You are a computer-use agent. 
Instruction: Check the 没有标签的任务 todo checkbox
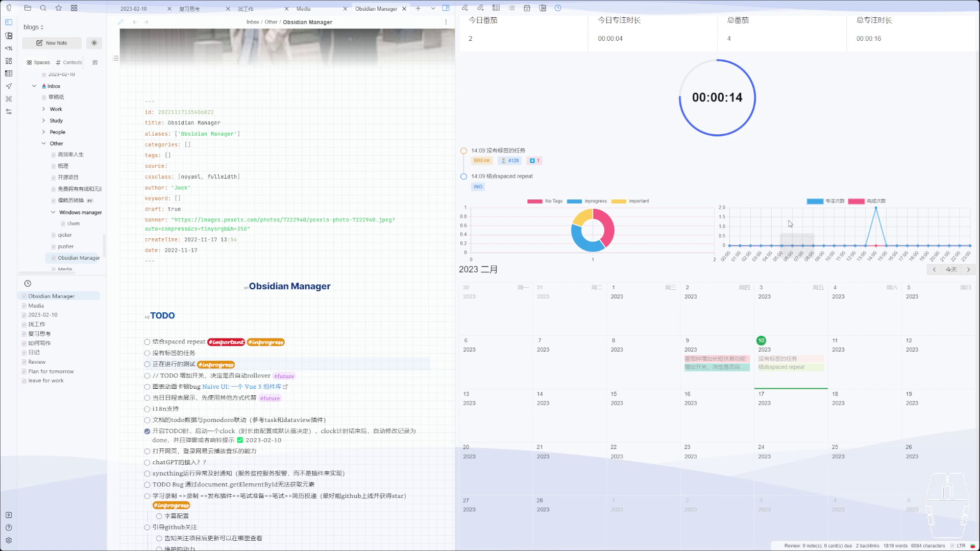coord(147,353)
